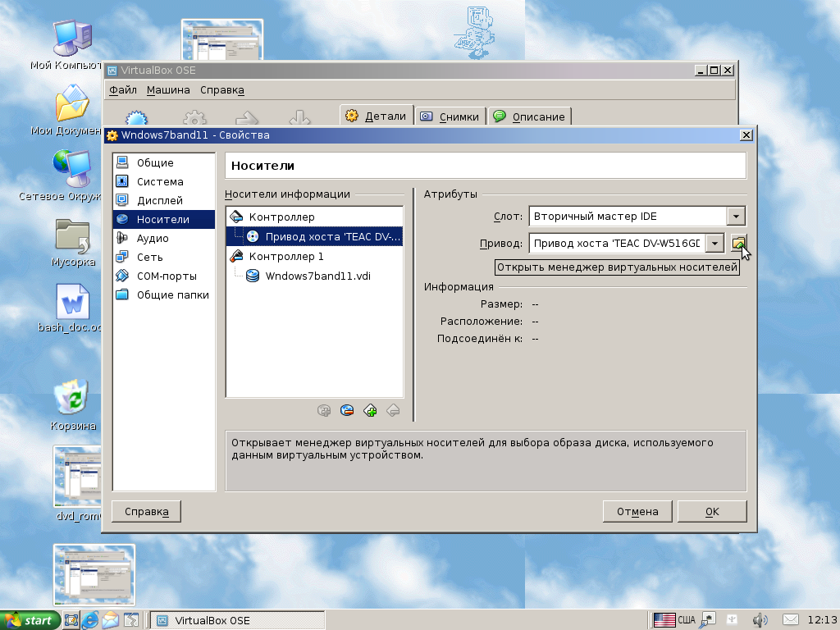This screenshot has height=630, width=840.
Task: Select Контроллер 1 in storage tree
Action: click(x=286, y=257)
